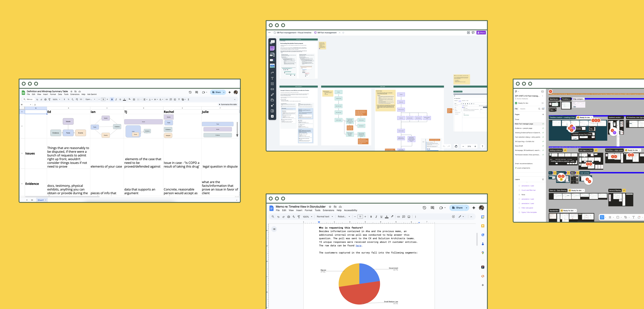Toggle bold formatting in the Sheets toolbar
This screenshot has height=309, width=644.
click(112, 99)
